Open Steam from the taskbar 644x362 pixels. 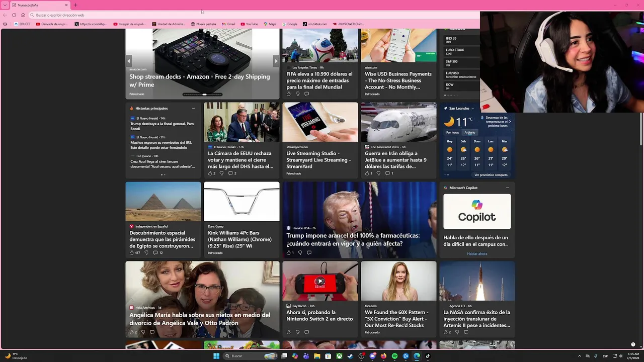[x=350, y=356]
